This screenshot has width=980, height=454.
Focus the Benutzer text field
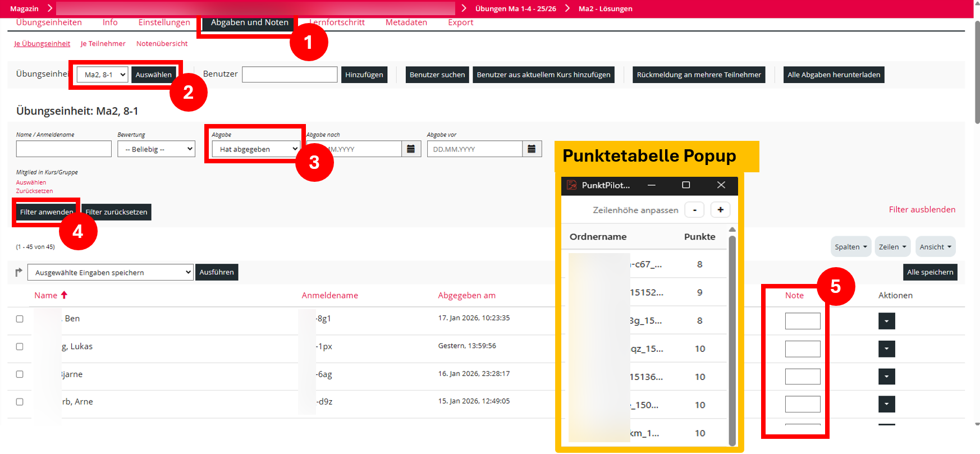(290, 75)
